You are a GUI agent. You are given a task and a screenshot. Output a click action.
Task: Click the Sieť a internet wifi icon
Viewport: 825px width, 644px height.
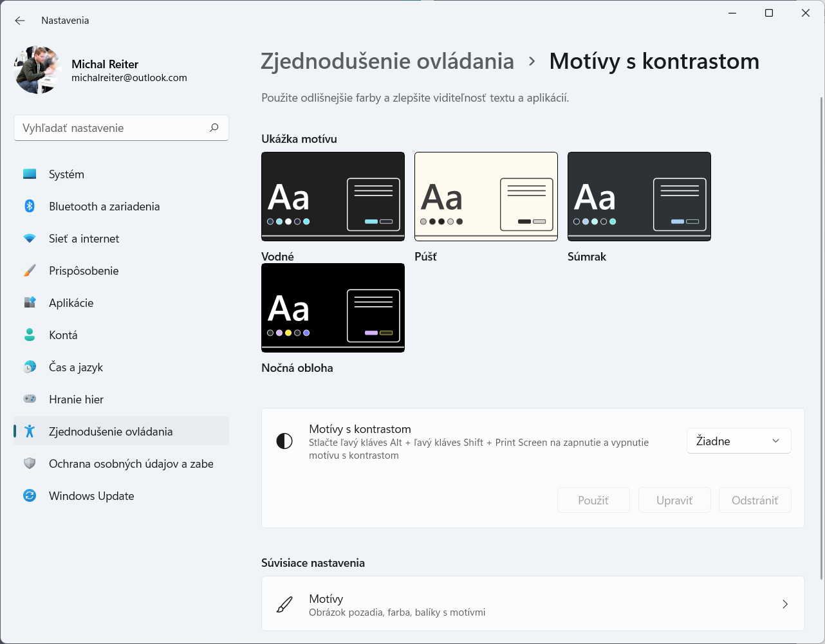[30, 239]
